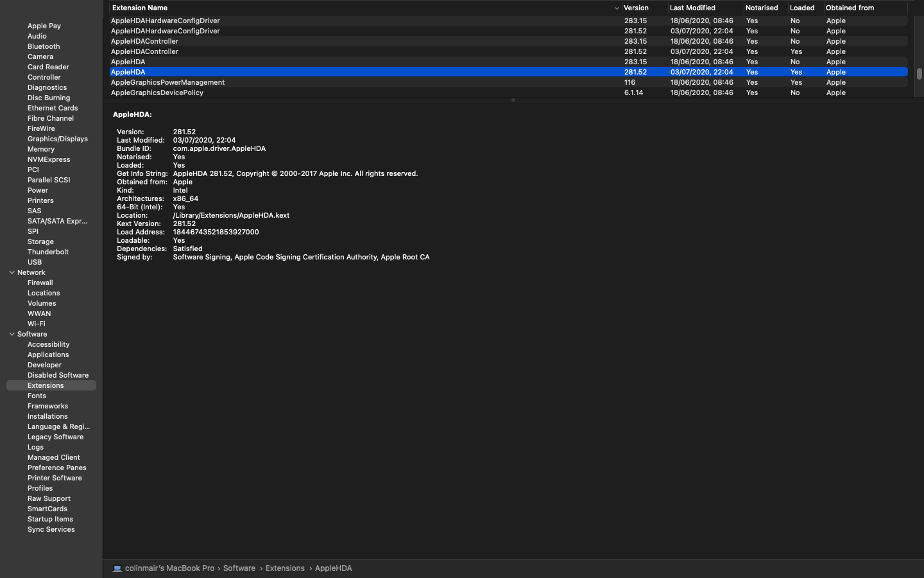The height and width of the screenshot is (578, 924).
Task: Select the highlighted AppleHDA 281.52 row
Action: click(x=508, y=72)
